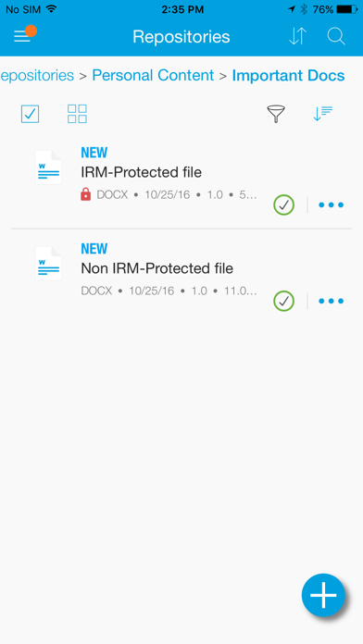The width and height of the screenshot is (363, 644).
Task: Select Important Docs breadcrumb
Action: [x=288, y=76]
